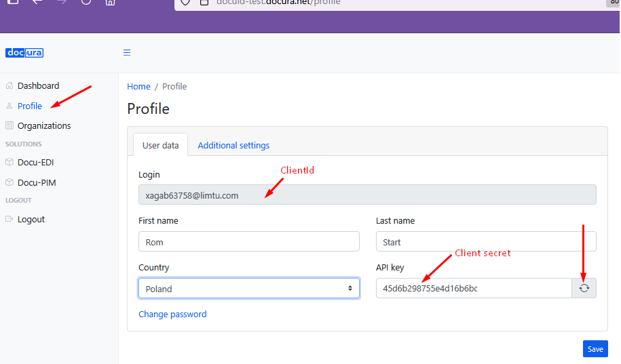Image resolution: width=621 pixels, height=364 pixels.
Task: Click the Docu-PIM cube icon
Action: pyautogui.click(x=10, y=182)
